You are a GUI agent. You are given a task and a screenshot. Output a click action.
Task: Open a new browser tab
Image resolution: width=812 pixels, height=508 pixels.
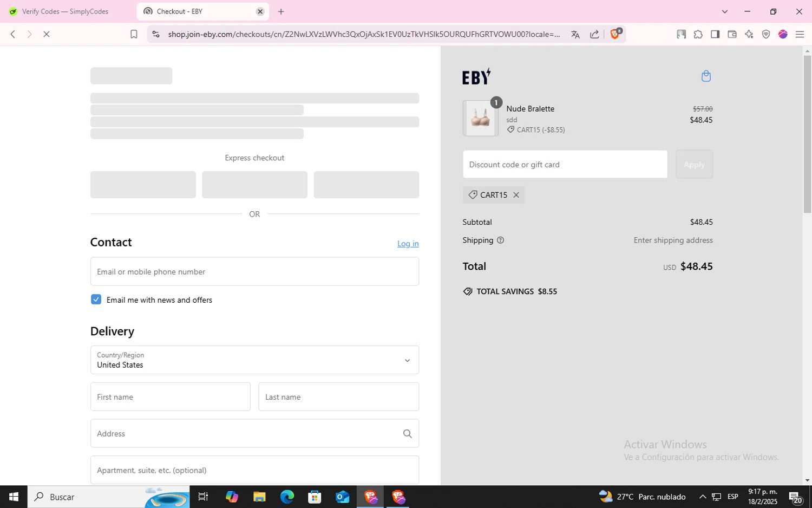click(281, 11)
